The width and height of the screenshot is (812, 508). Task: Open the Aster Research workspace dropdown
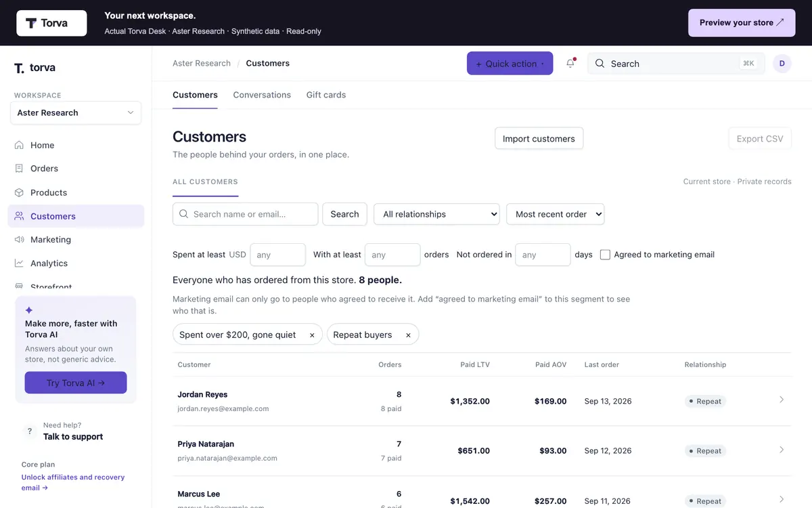76,113
